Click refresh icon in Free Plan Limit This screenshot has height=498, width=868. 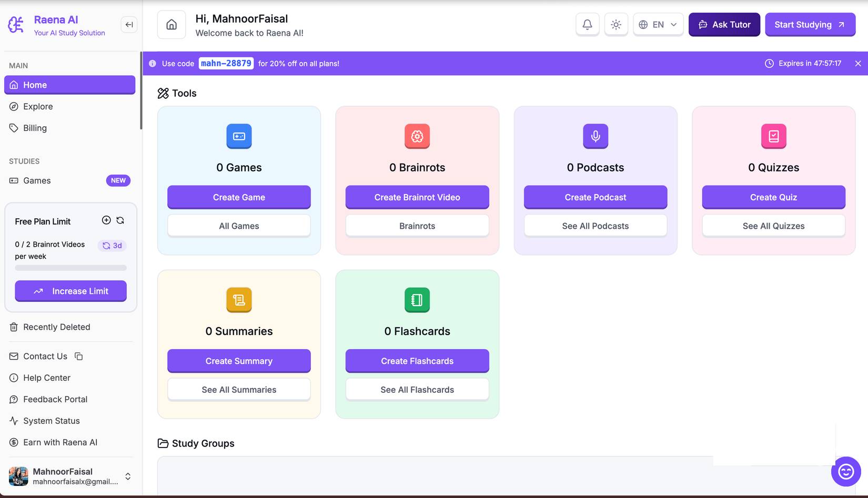120,220
